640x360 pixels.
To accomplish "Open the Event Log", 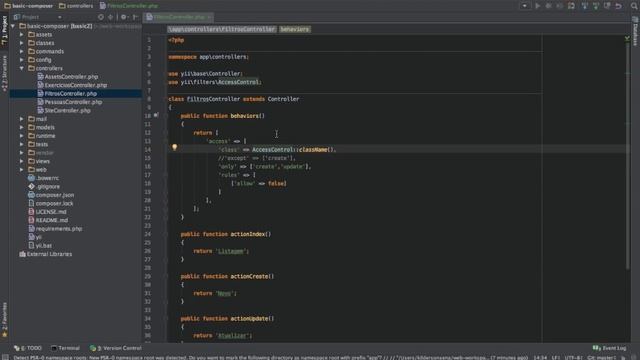I will click(609, 348).
